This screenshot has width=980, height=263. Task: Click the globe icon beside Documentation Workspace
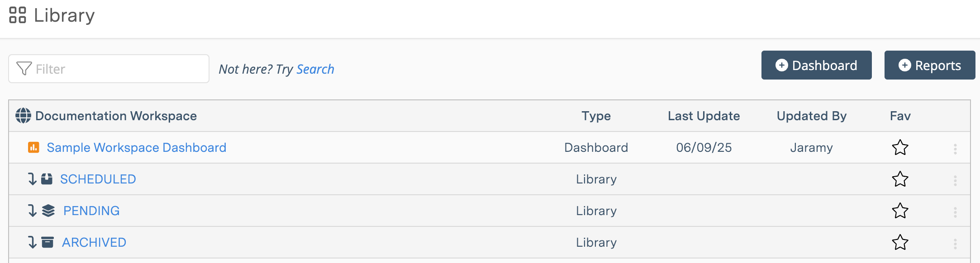[x=22, y=116]
